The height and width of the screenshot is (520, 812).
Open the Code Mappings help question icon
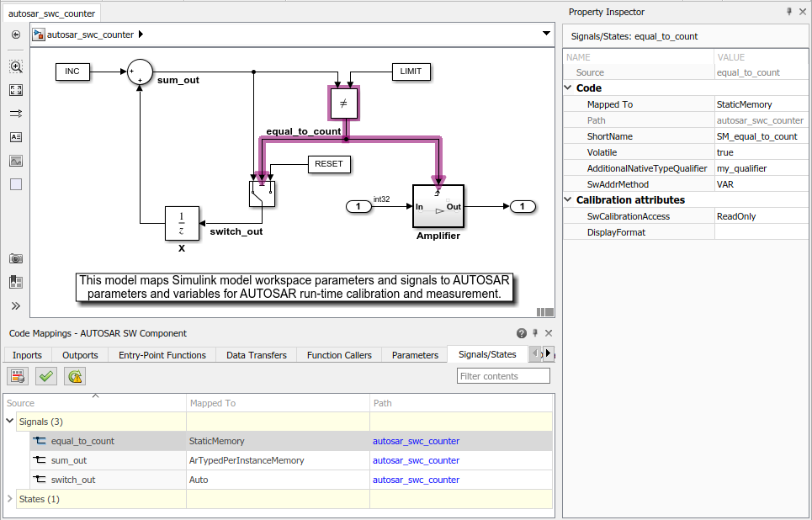coord(522,333)
